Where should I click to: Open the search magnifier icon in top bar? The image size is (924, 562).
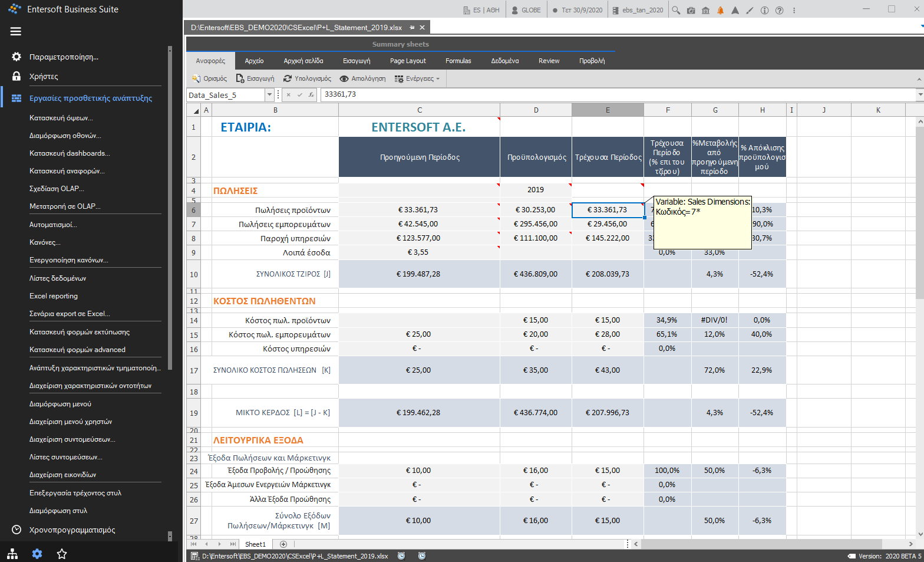pyautogui.click(x=676, y=10)
